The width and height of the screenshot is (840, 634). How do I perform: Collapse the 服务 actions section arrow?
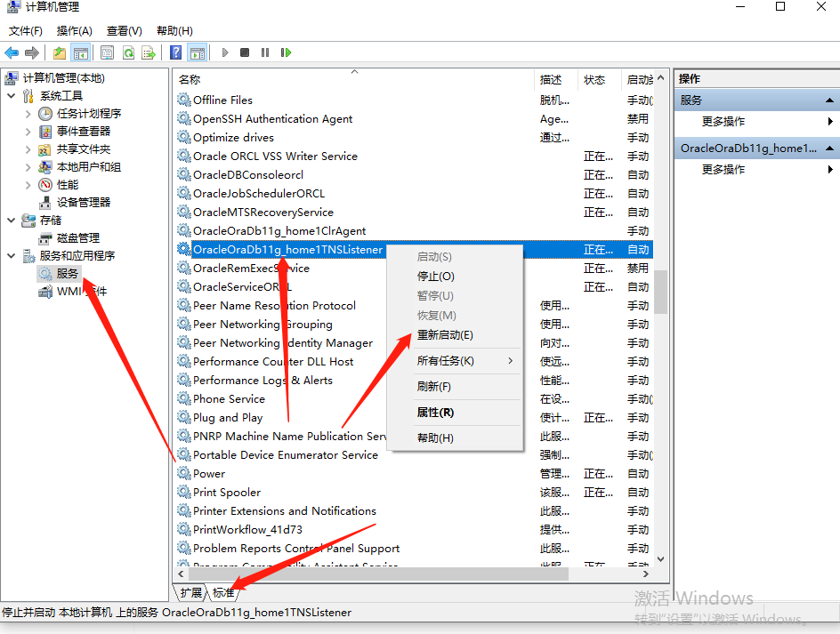[x=829, y=100]
